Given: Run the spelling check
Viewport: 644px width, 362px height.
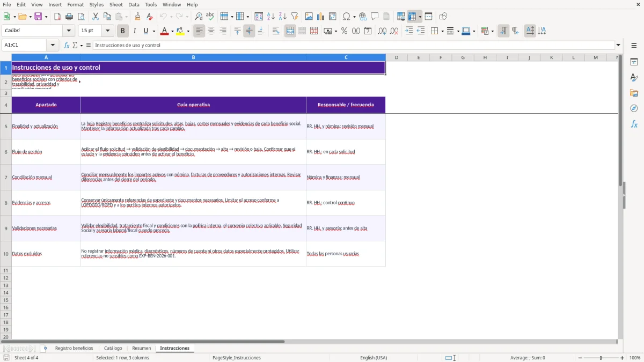Looking at the screenshot, I should coord(210,17).
